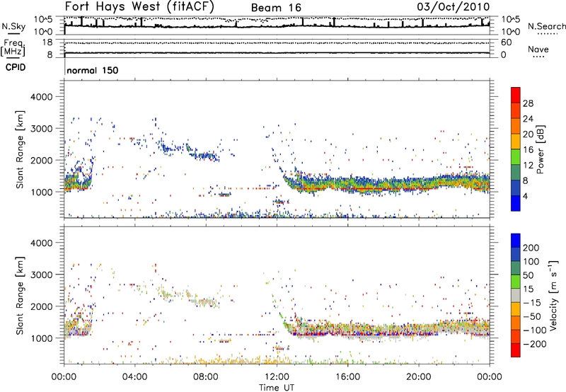
Task: Select the Freq. [MHz] axis label
Action: 13,47
